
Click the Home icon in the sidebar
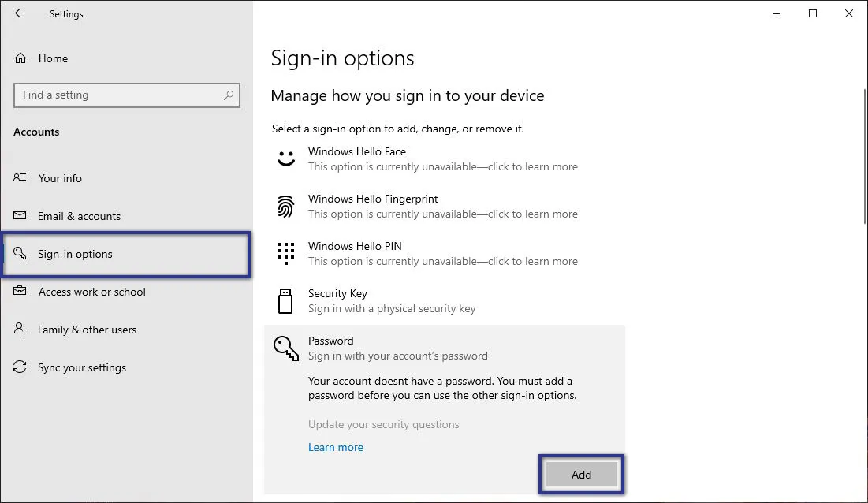coord(19,58)
